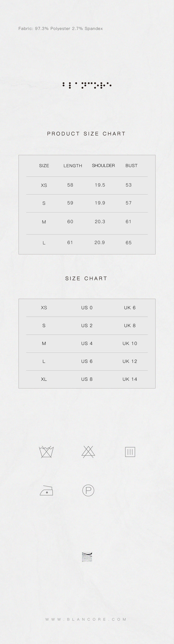
Task: Click the XL row label
Action: click(44, 379)
